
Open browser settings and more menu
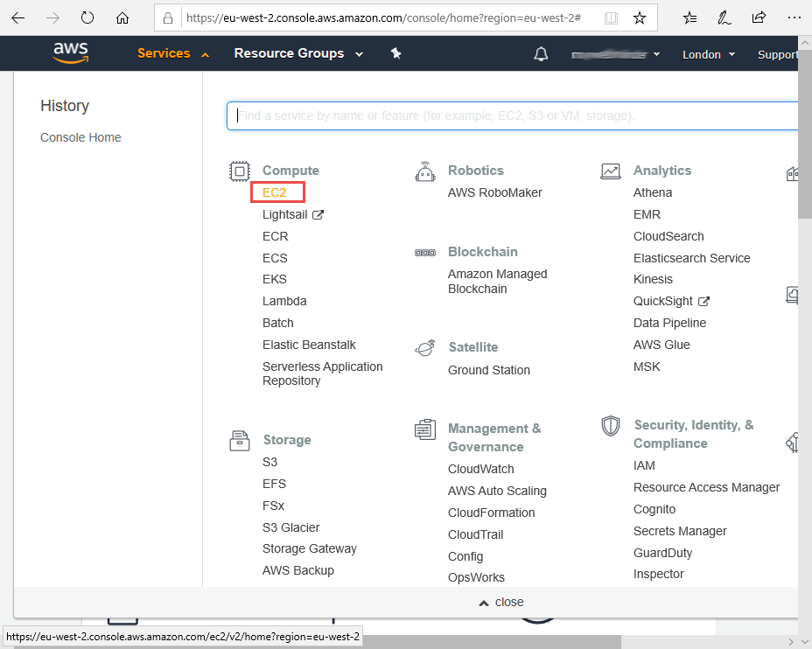(794, 18)
